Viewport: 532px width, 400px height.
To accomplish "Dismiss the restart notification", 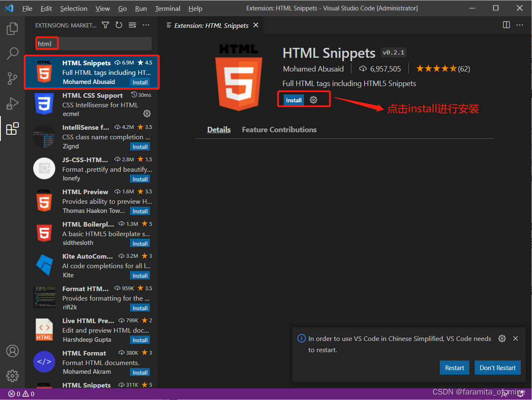I will (x=515, y=338).
